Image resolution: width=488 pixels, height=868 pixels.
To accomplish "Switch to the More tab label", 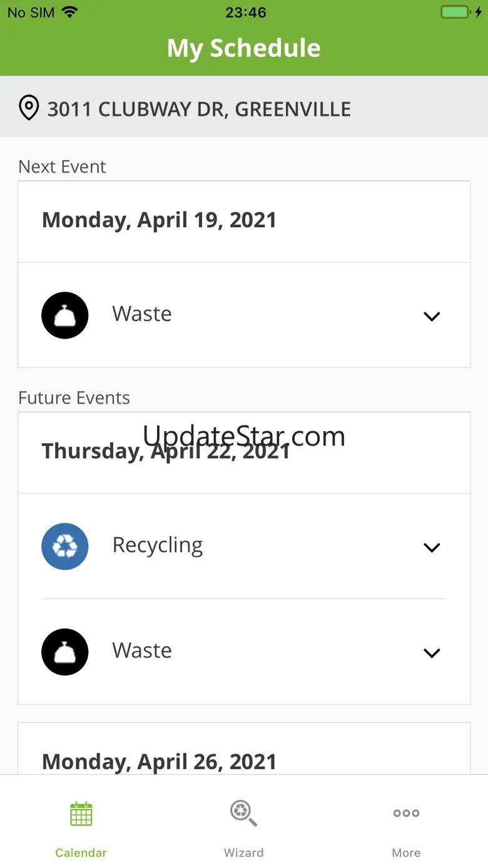I will 406,852.
